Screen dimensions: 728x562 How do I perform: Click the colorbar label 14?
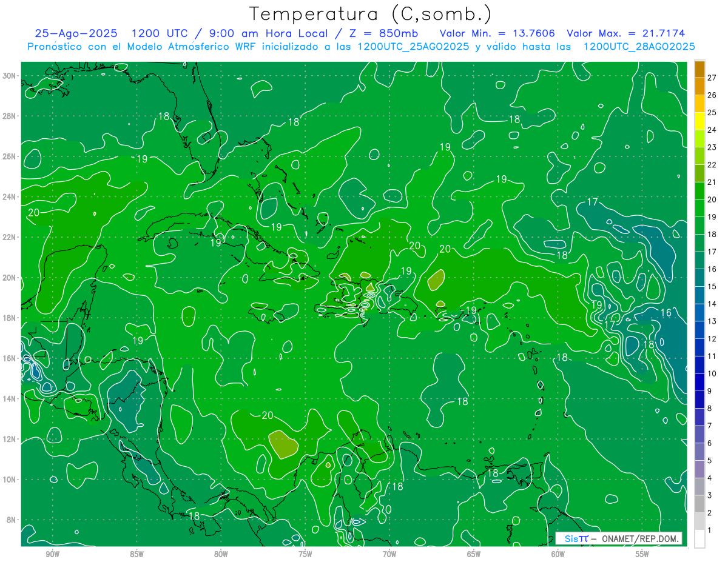(712, 304)
